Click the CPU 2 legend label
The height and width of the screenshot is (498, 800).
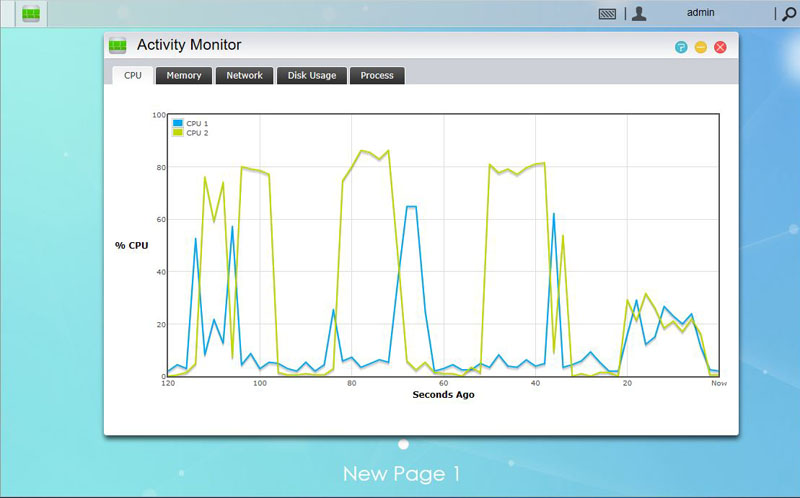(197, 133)
